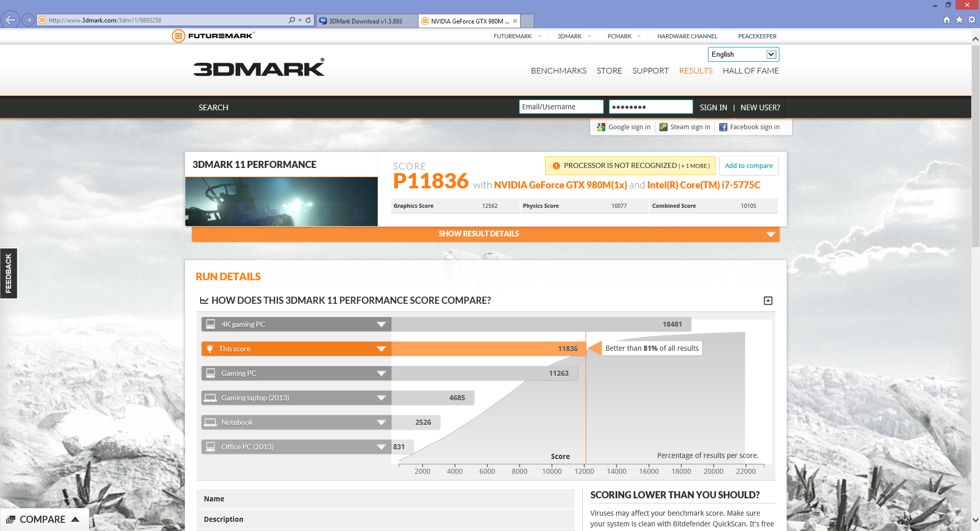Open the browser favorites star
The height and width of the screenshot is (531, 980).
(x=959, y=19)
